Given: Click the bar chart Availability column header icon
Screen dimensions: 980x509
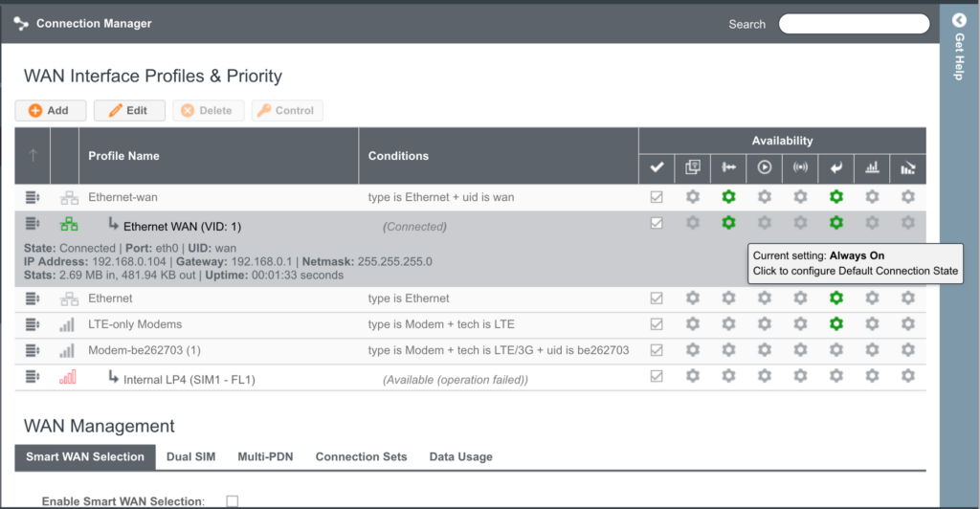Looking at the screenshot, I should (x=872, y=167).
